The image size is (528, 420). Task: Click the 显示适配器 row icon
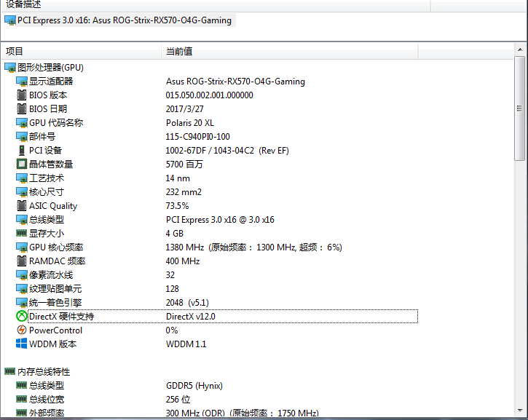click(22, 82)
